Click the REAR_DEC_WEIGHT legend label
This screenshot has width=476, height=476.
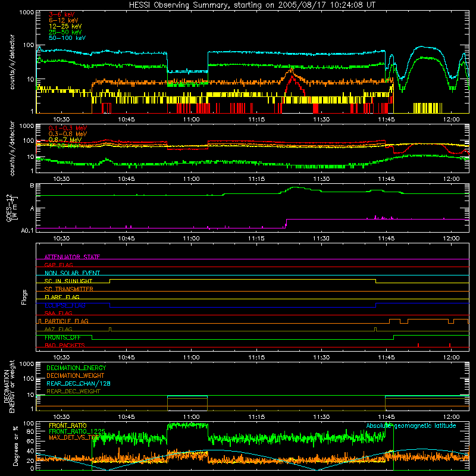[x=73, y=392]
